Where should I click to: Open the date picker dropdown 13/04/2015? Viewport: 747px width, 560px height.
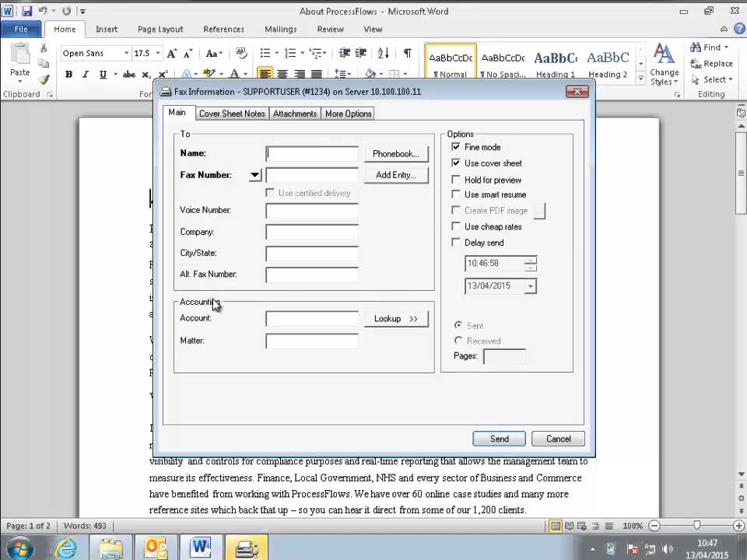click(530, 286)
